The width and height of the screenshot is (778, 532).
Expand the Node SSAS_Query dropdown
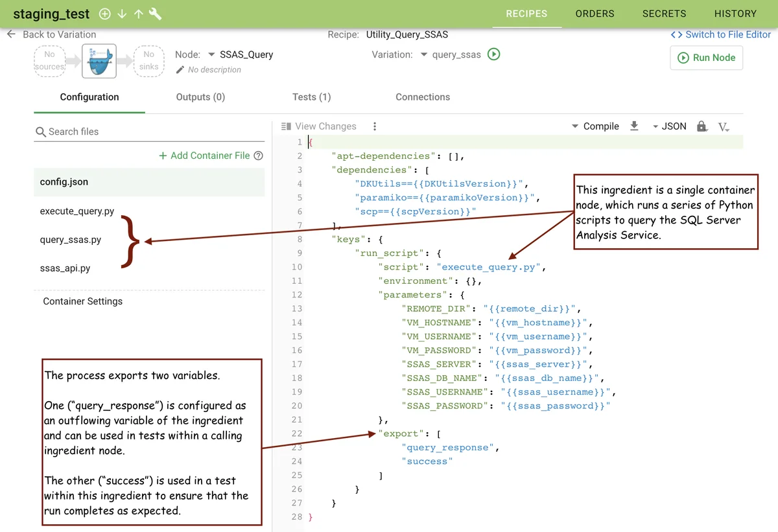click(x=211, y=55)
